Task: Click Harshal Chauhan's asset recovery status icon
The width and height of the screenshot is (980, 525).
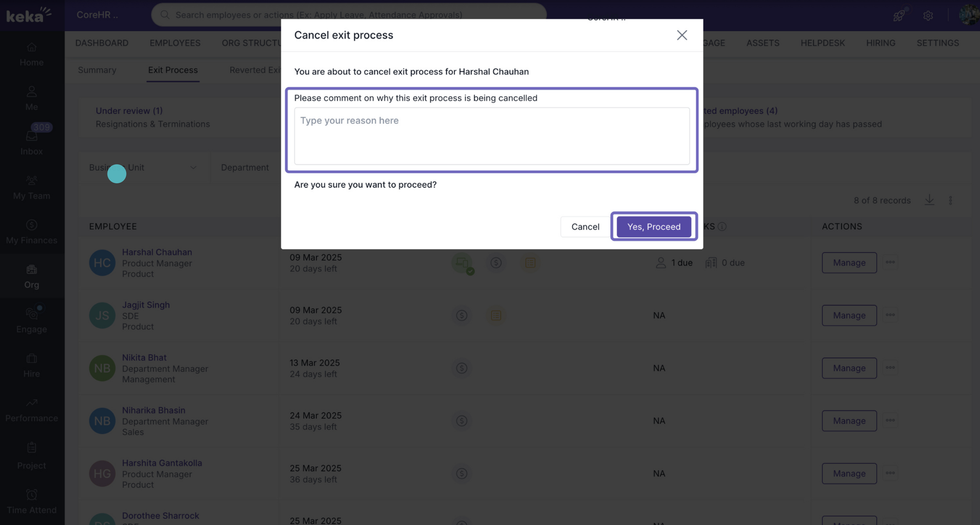Action: point(462,263)
